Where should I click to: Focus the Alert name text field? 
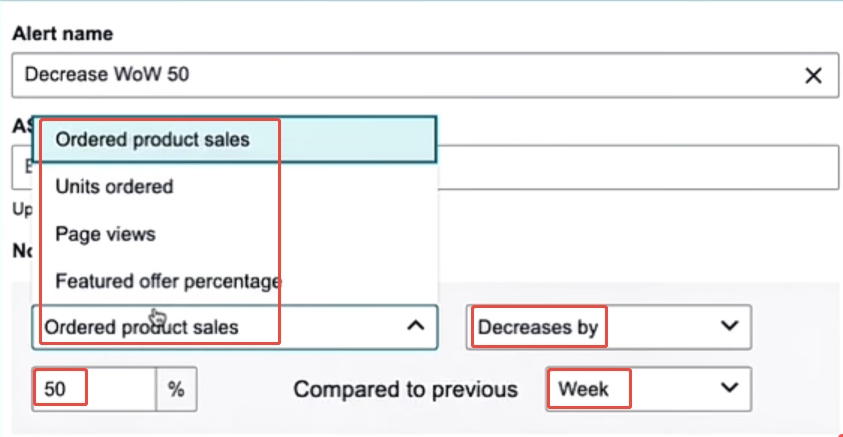(x=400, y=75)
